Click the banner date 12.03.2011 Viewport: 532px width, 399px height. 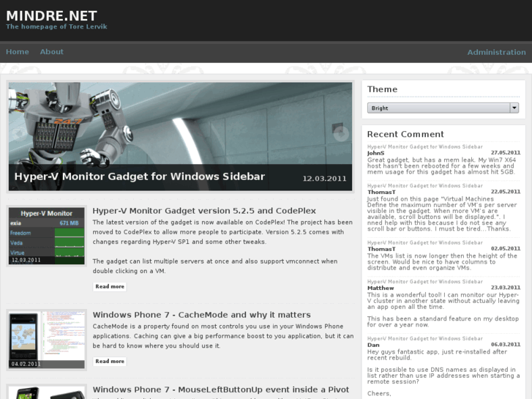[324, 179]
